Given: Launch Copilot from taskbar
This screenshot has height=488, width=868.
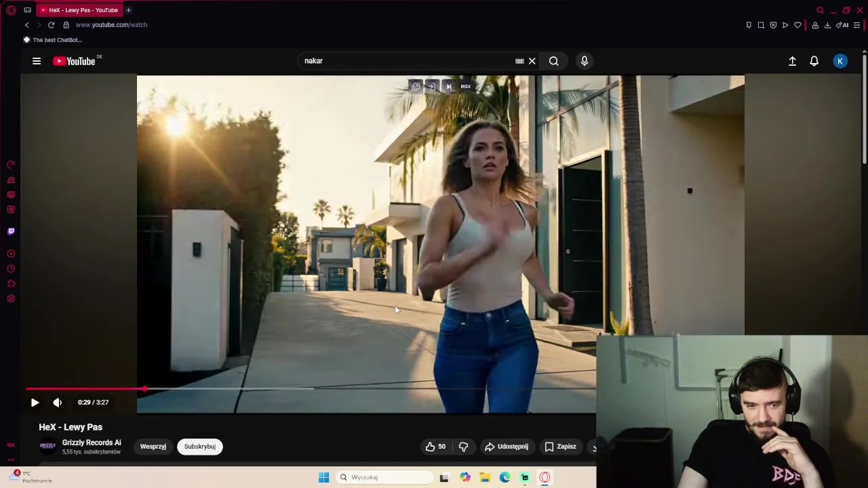Looking at the screenshot, I should (x=465, y=478).
